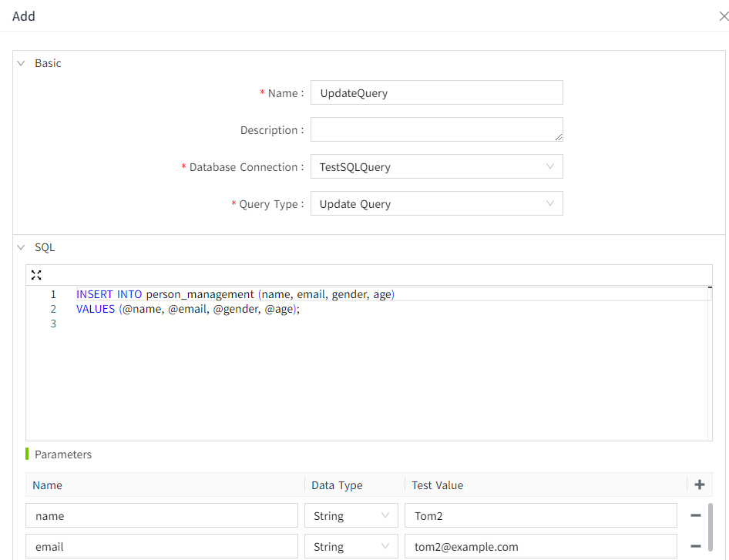Click the Name input field with UpdateQuery

[x=436, y=92]
